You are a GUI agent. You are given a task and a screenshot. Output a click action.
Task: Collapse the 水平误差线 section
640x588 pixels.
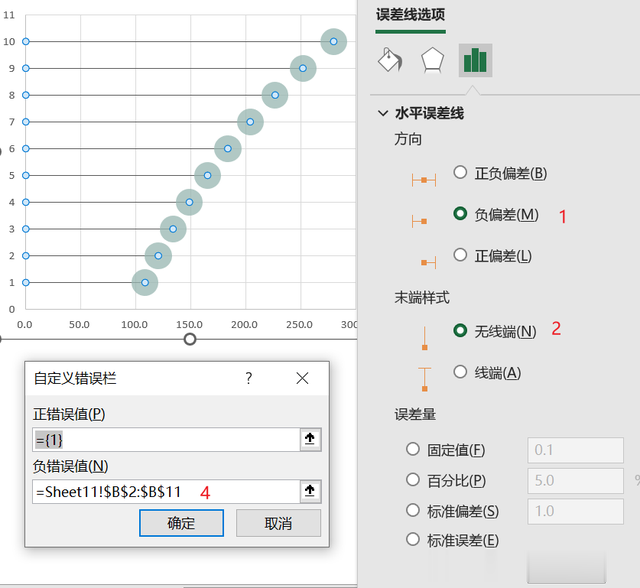[x=383, y=114]
